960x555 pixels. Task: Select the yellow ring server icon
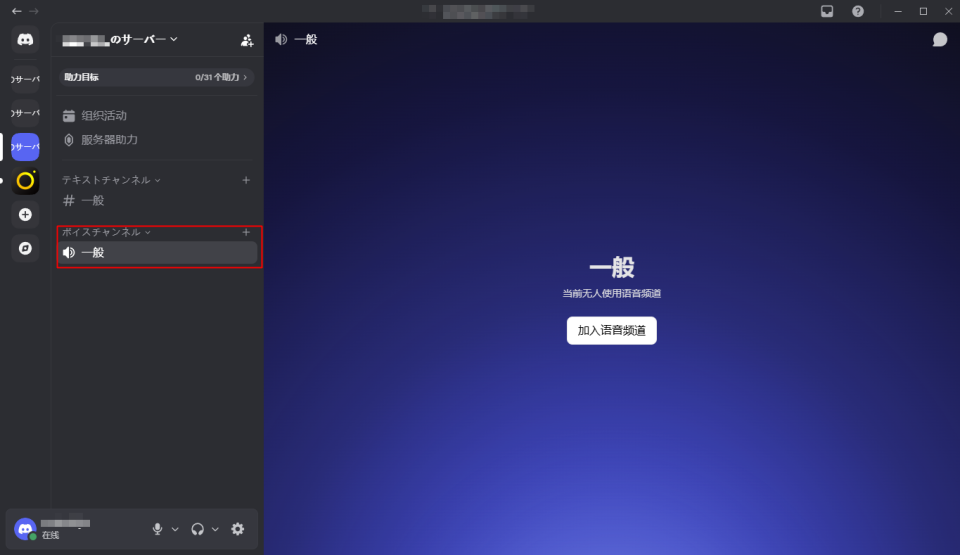tap(25, 181)
